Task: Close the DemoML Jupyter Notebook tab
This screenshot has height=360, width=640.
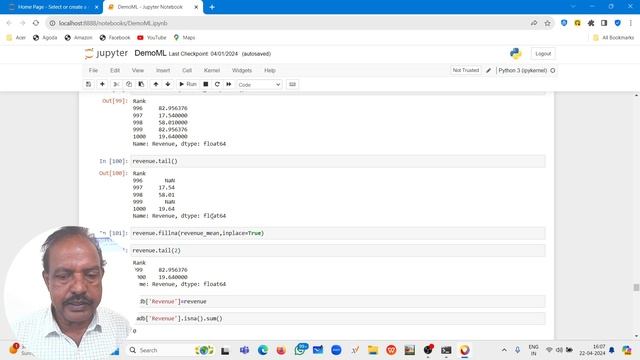Action: point(196,7)
